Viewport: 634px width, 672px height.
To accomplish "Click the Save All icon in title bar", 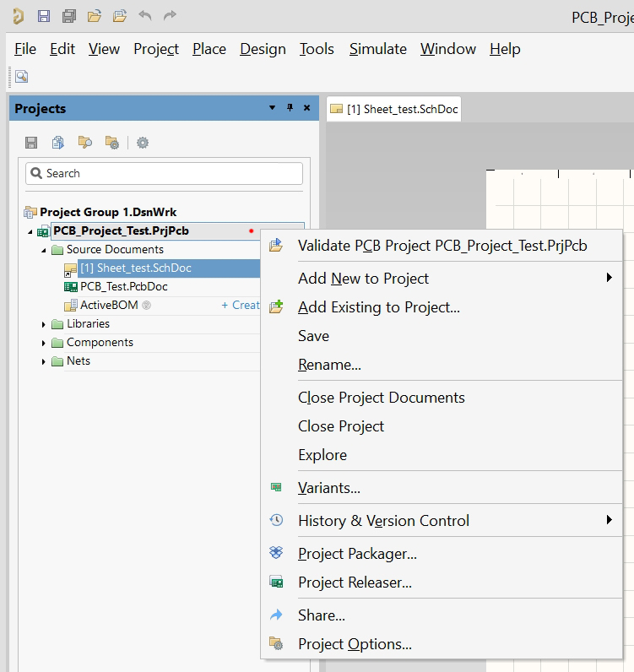I will (x=69, y=16).
